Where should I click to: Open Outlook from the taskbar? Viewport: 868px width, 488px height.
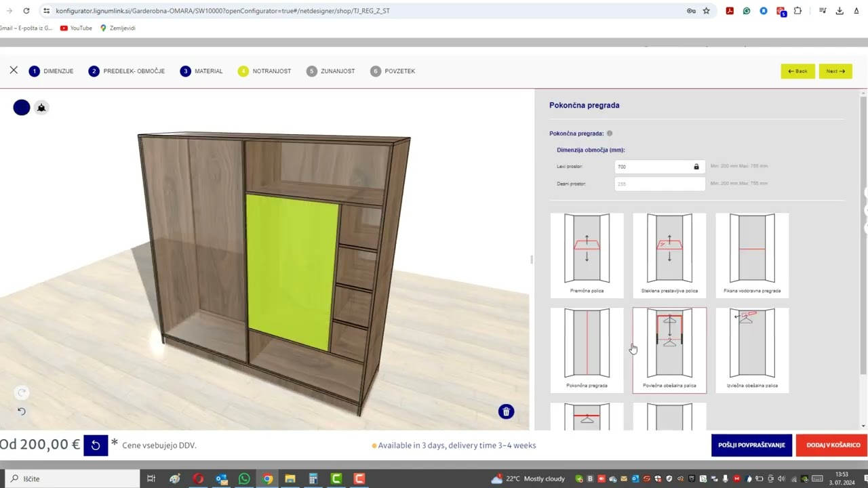click(221, 479)
